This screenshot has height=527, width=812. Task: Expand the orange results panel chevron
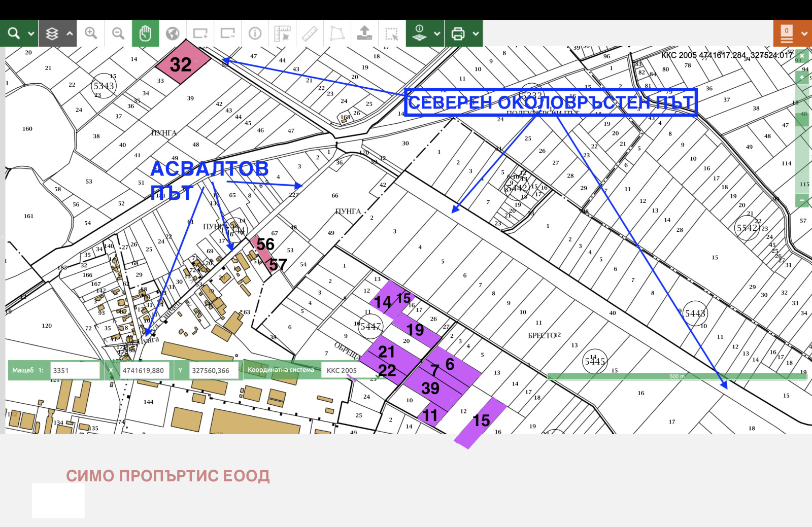click(x=804, y=34)
